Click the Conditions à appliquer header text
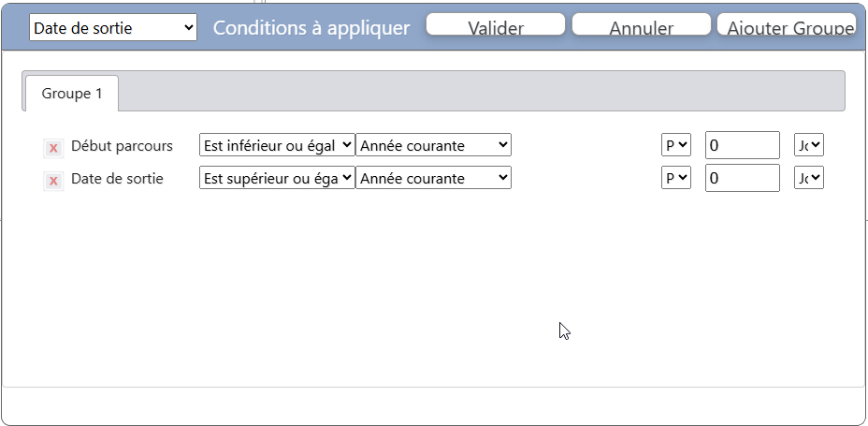 (311, 28)
